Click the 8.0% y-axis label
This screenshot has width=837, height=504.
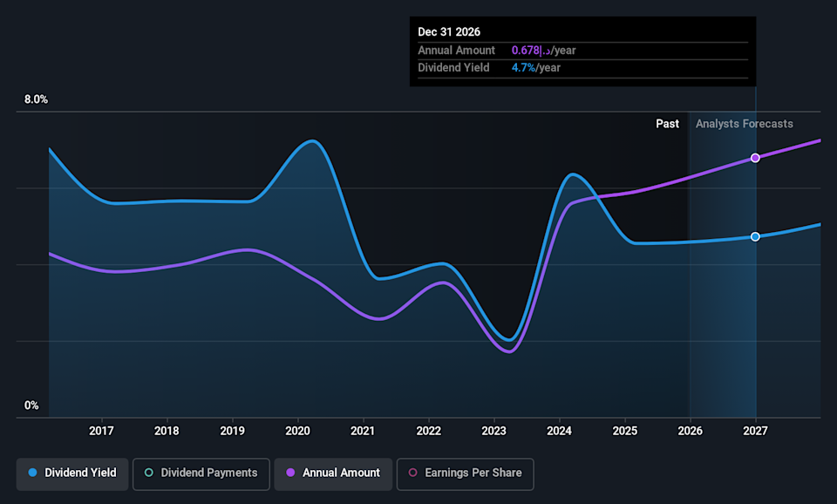pyautogui.click(x=36, y=99)
